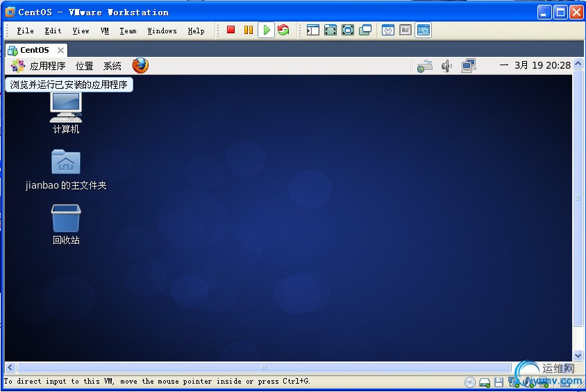Open the volume control speaker icon
Viewport: 586px width, 392px height.
[446, 66]
